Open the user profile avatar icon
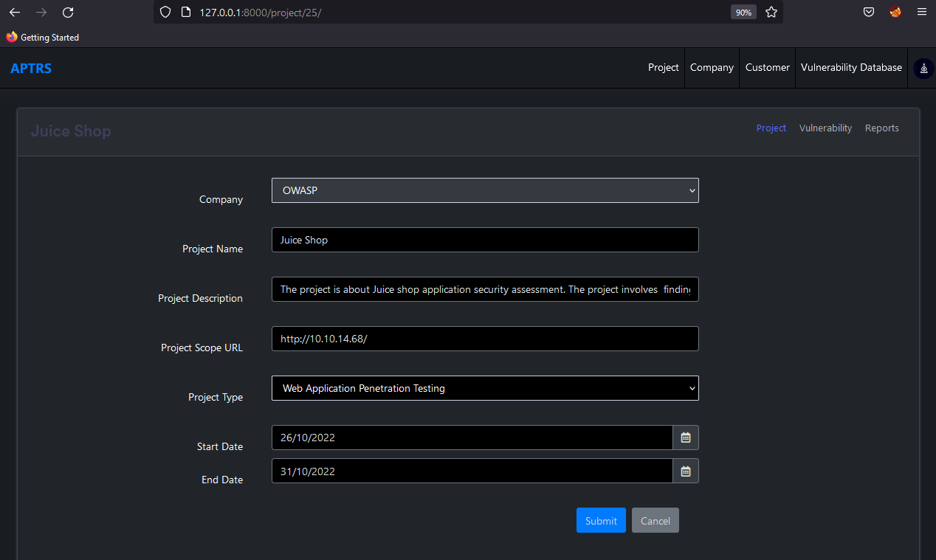The width and height of the screenshot is (936, 560). point(923,68)
